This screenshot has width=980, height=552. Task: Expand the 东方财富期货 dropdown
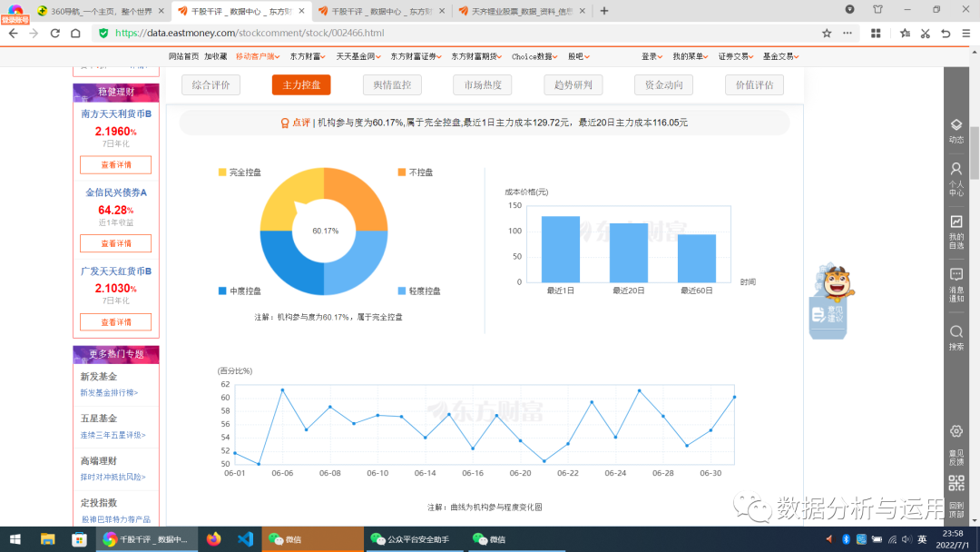pyautogui.click(x=477, y=56)
